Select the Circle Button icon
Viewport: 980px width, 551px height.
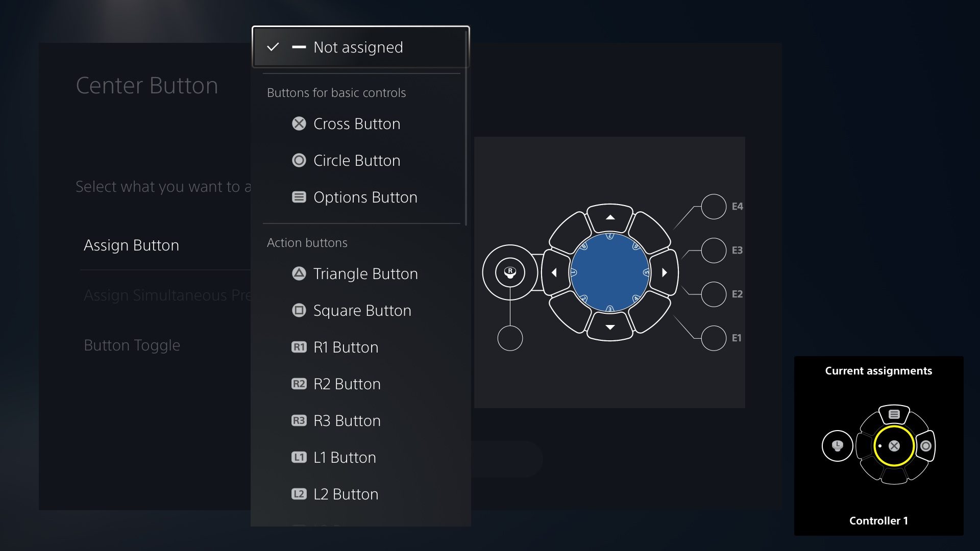point(298,160)
